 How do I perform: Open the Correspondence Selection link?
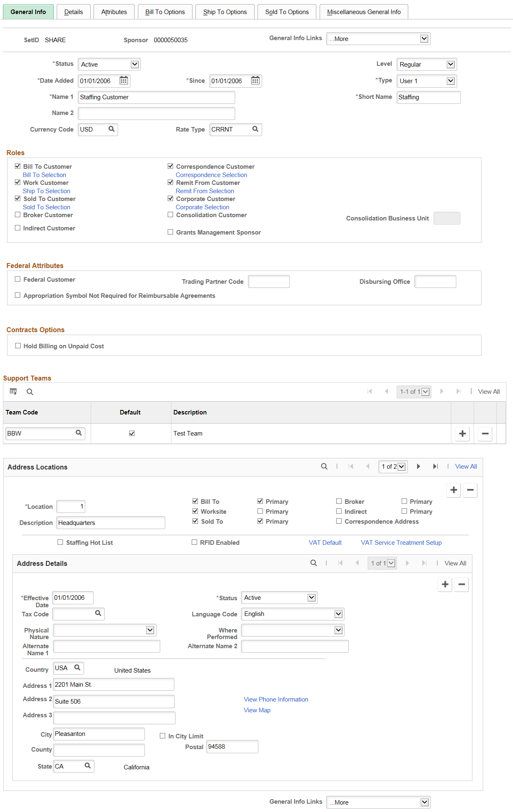tap(211, 175)
